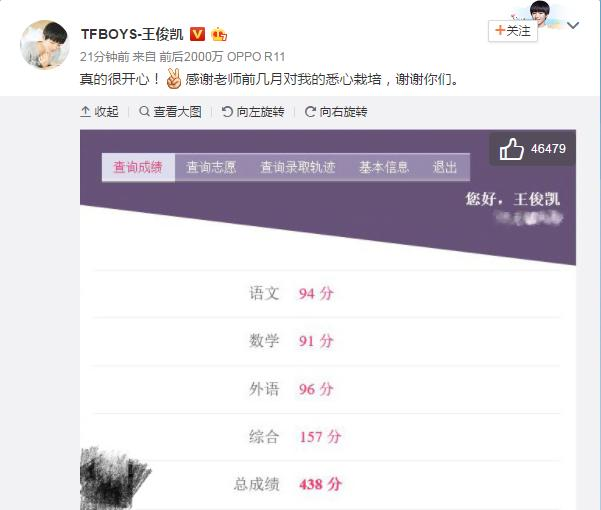Follow the user with +关注 button
Image resolution: width=601 pixels, height=510 pixels.
click(512, 31)
